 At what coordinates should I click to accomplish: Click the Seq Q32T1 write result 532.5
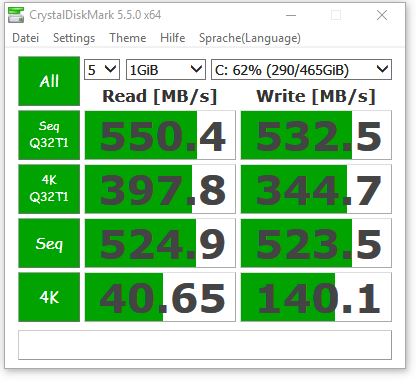[x=316, y=135]
